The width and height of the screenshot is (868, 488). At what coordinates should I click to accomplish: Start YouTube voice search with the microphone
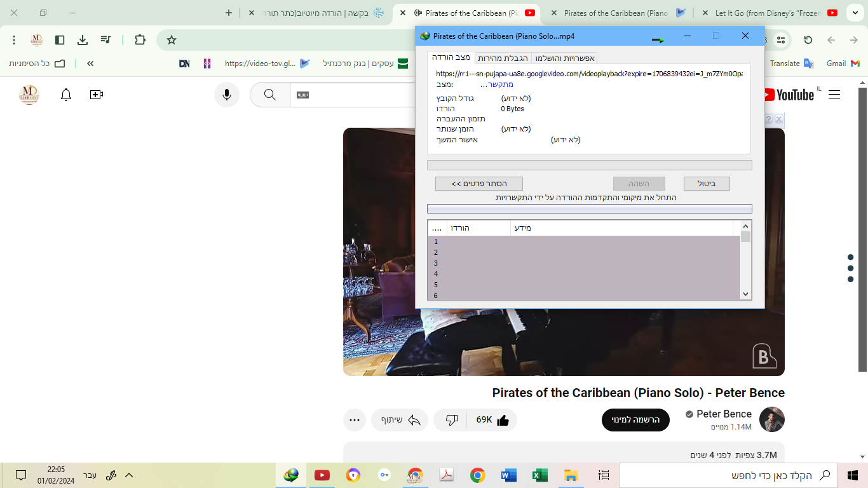[x=227, y=95]
